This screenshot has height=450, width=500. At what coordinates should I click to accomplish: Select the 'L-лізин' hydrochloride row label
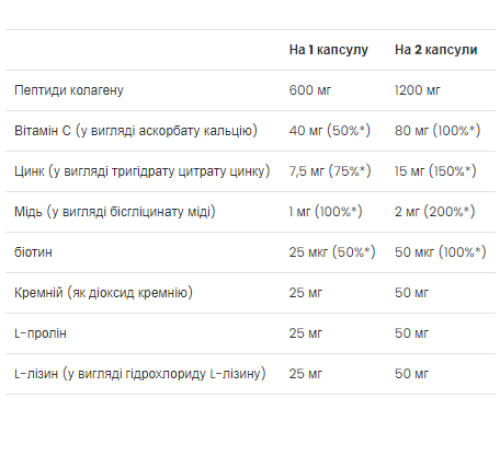point(140,374)
